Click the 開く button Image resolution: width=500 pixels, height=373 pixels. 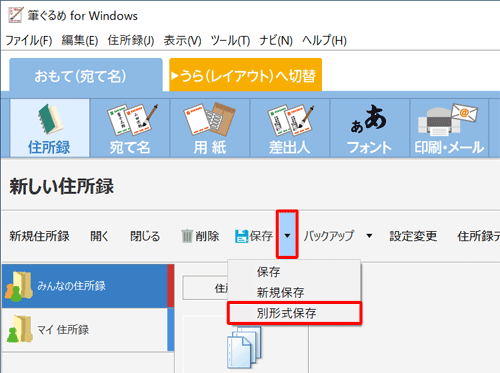pyautogui.click(x=99, y=236)
